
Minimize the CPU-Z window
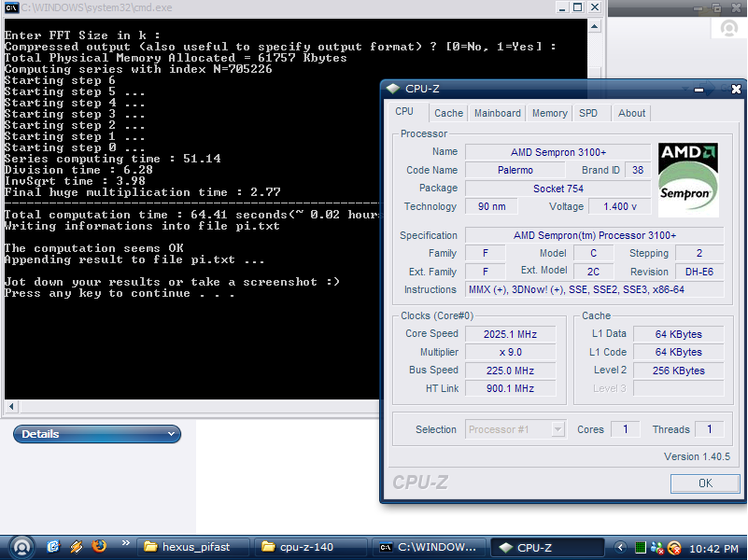point(699,89)
